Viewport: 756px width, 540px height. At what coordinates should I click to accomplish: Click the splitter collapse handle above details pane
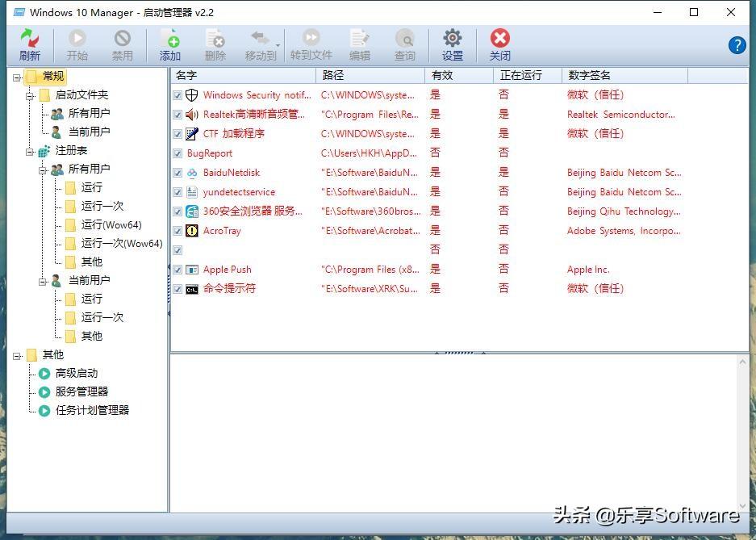459,353
